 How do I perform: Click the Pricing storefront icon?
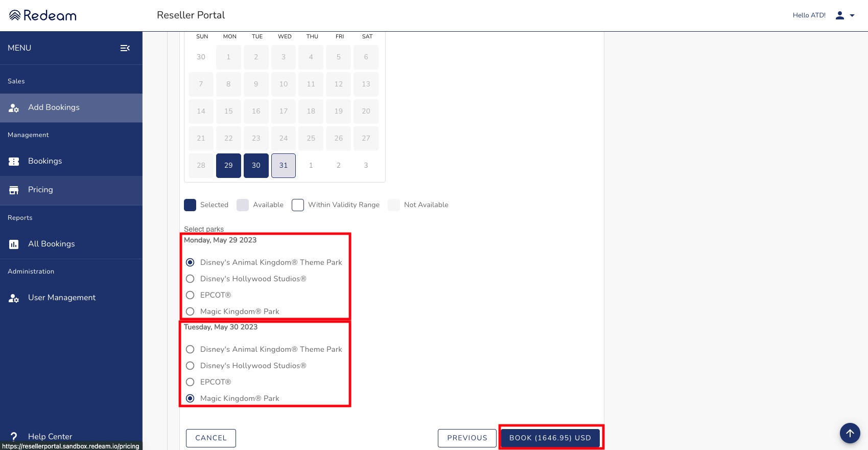[14, 190]
